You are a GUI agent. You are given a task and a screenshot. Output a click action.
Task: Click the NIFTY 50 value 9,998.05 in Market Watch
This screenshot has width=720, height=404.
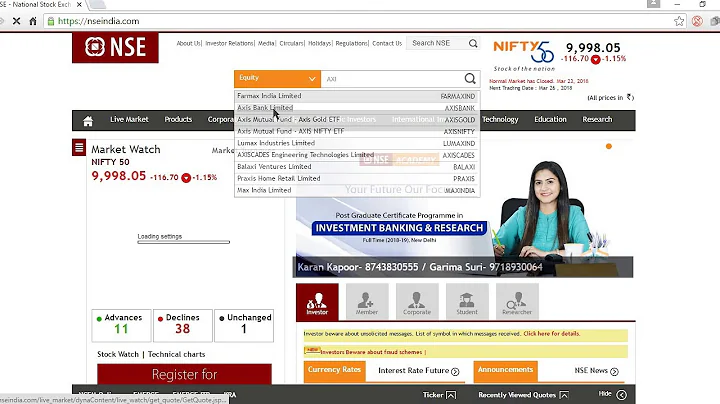pos(118,176)
